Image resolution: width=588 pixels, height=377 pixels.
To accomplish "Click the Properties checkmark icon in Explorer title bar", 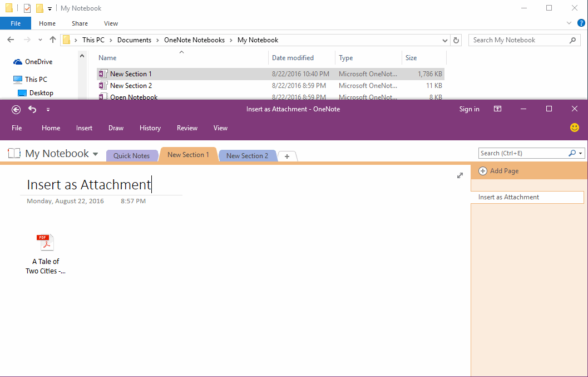I will (27, 8).
